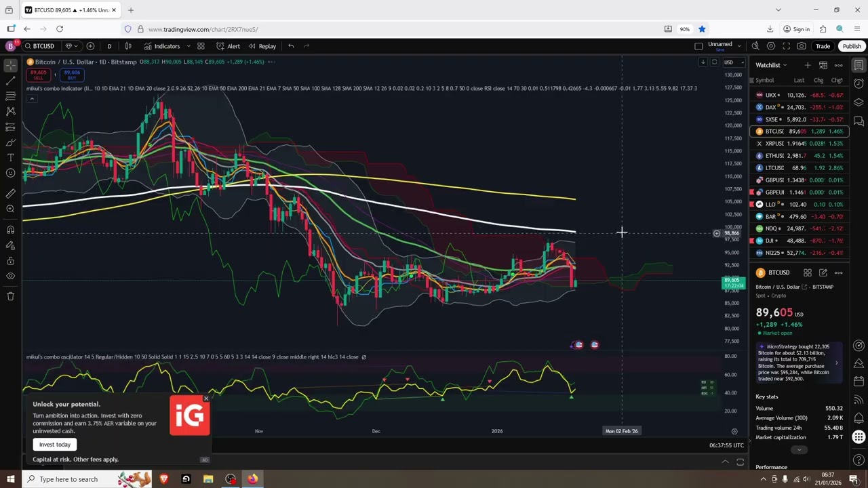
Task: Toggle hide all drawings eye icon
Action: click(10, 276)
